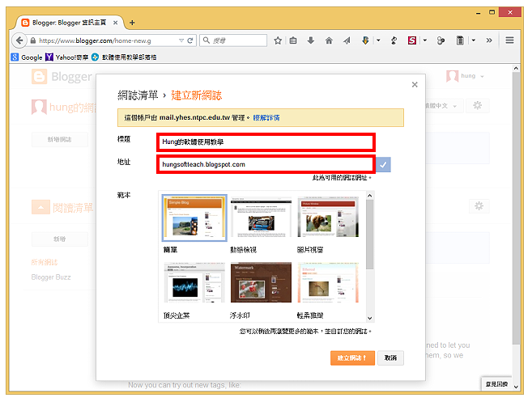Click the 新增網誌 button in background page
Viewport: 532px width, 406px height.
[60, 140]
